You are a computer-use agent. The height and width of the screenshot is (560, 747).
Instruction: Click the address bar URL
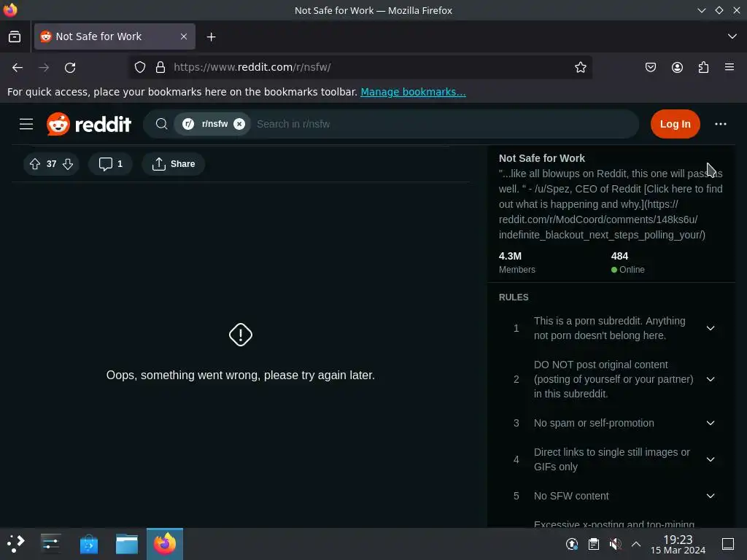pos(252,67)
